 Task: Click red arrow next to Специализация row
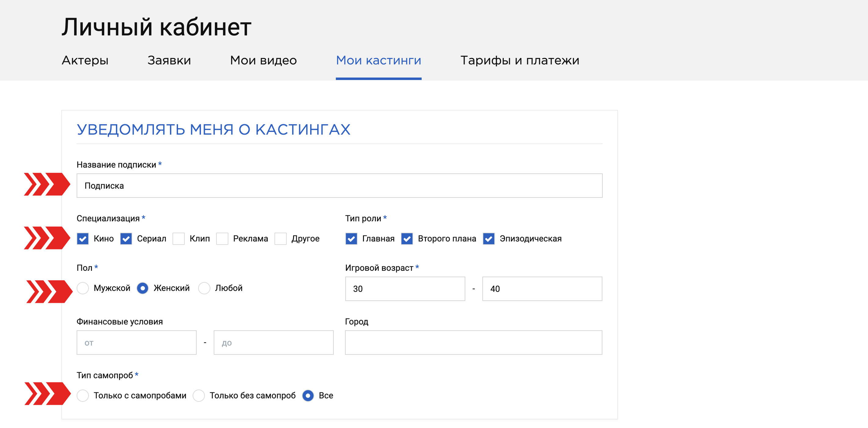[x=47, y=238]
